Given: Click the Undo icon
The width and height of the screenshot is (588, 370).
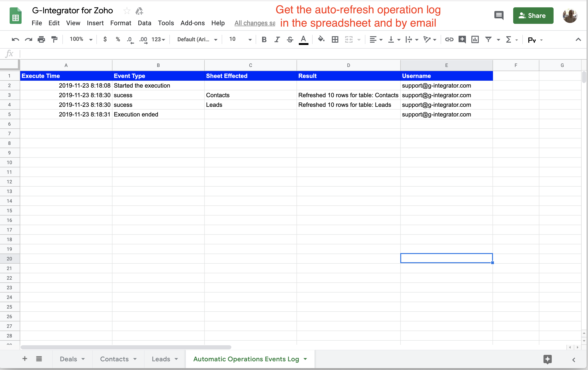Looking at the screenshot, I should click(x=15, y=39).
